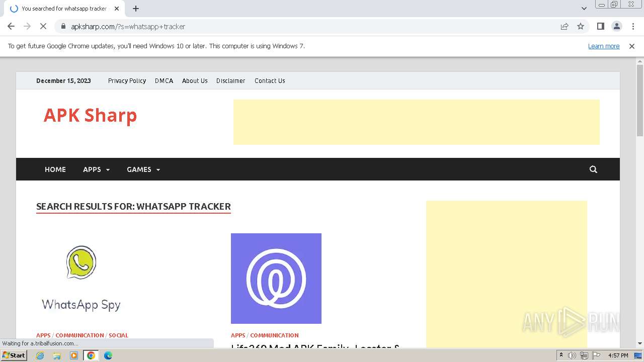The image size is (644, 362).
Task: Click the forward navigation arrow
Action: pyautogui.click(x=27, y=26)
